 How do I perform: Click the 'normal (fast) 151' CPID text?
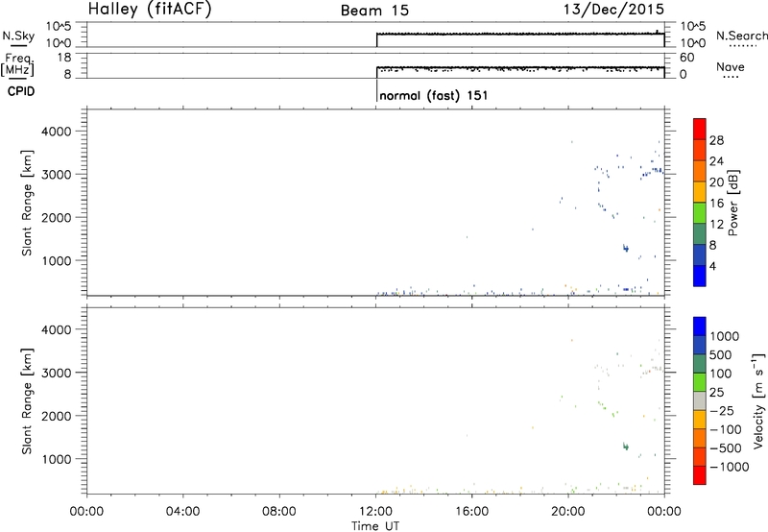(x=434, y=95)
